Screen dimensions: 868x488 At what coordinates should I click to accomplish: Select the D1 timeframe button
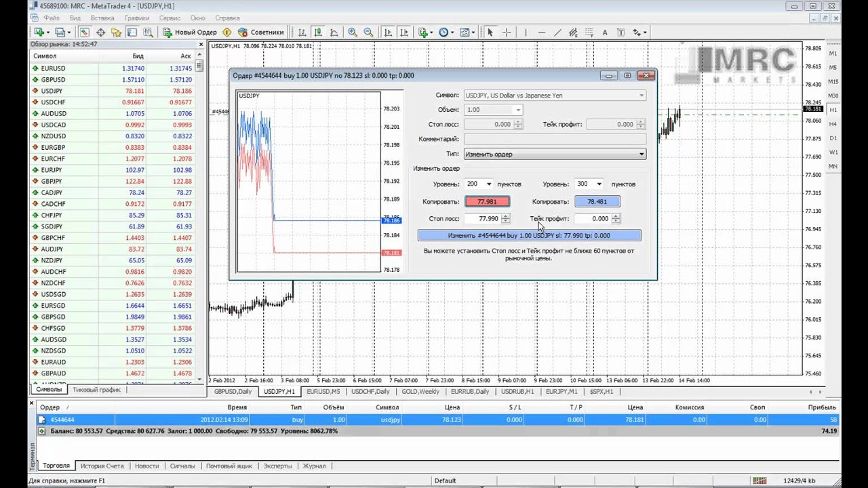pyautogui.click(x=833, y=138)
